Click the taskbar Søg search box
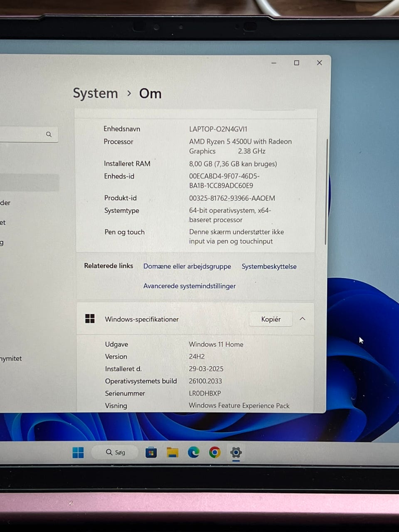399x532 pixels. 115,452
